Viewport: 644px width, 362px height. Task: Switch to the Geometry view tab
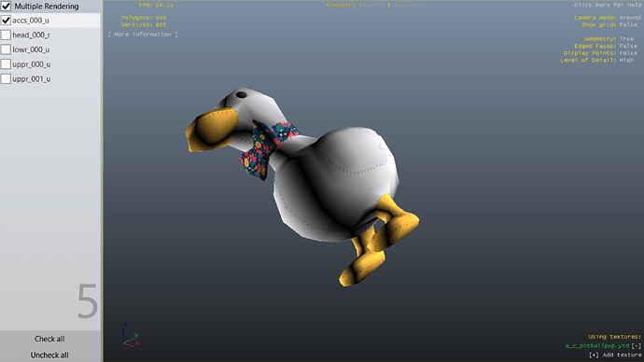(342, 5)
